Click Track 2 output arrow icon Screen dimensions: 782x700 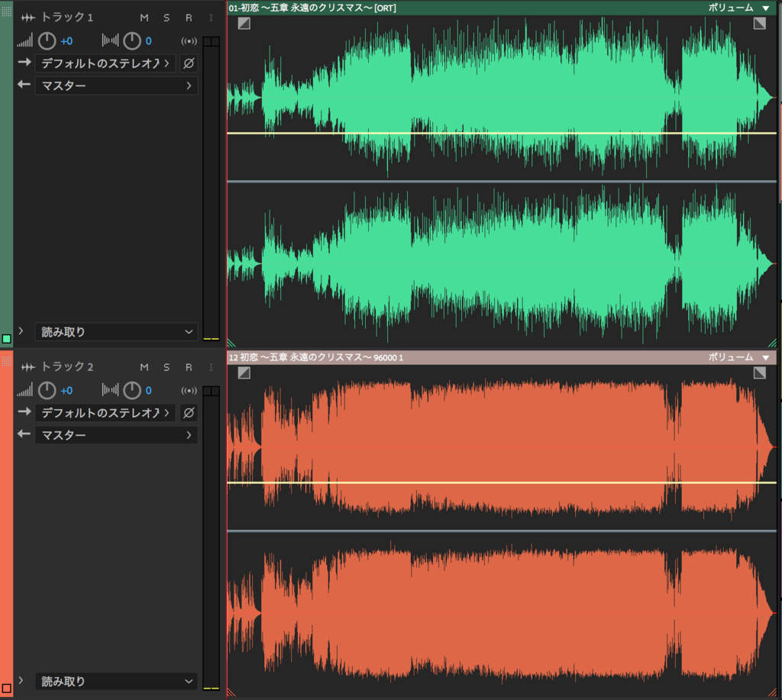tap(24, 434)
